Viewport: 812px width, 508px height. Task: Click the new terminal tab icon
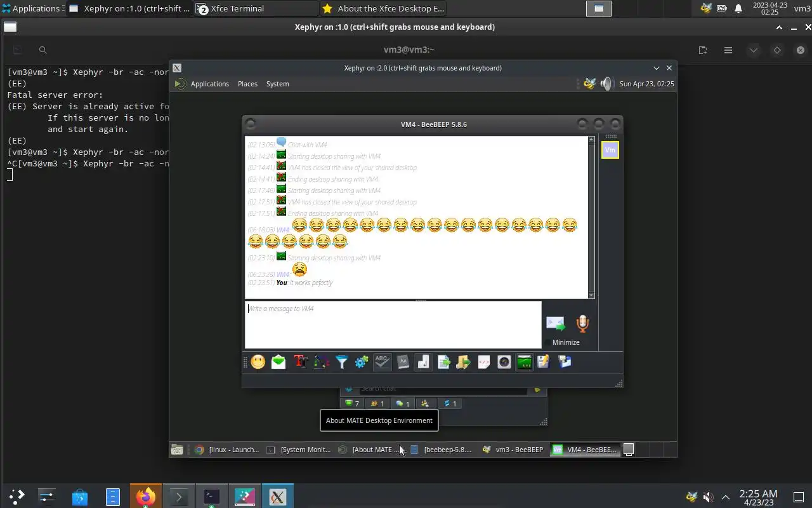703,50
